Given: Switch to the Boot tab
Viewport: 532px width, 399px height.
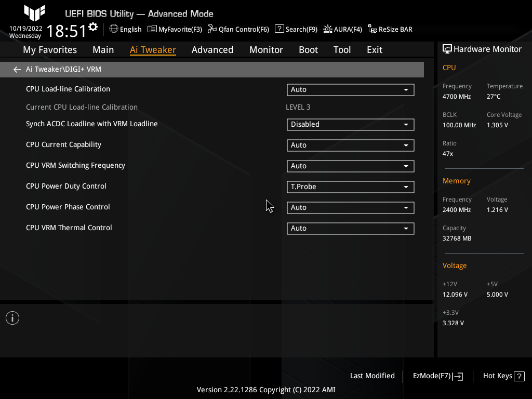Looking at the screenshot, I should [308, 49].
